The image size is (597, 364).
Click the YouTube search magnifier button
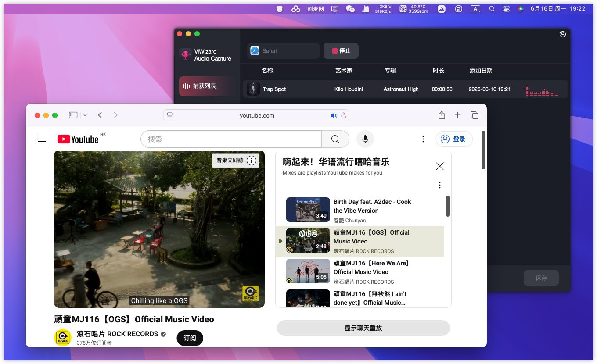pos(335,139)
